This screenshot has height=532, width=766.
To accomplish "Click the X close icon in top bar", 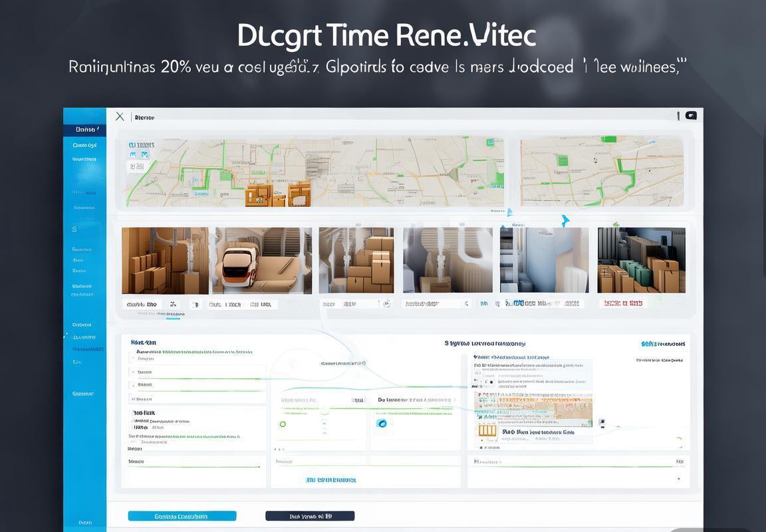I will pos(120,116).
